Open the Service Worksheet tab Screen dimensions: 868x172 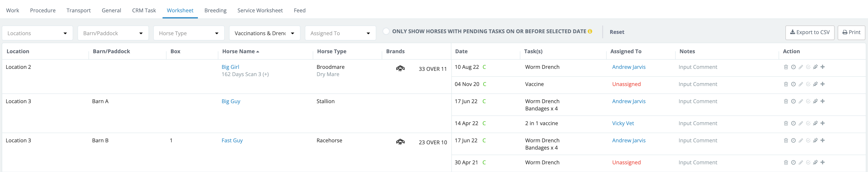260,11
